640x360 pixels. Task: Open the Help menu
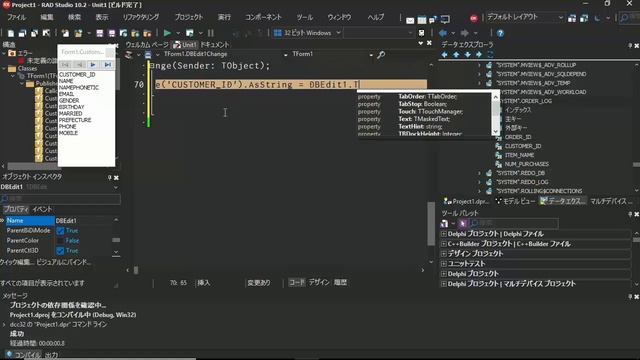[x=376, y=17]
